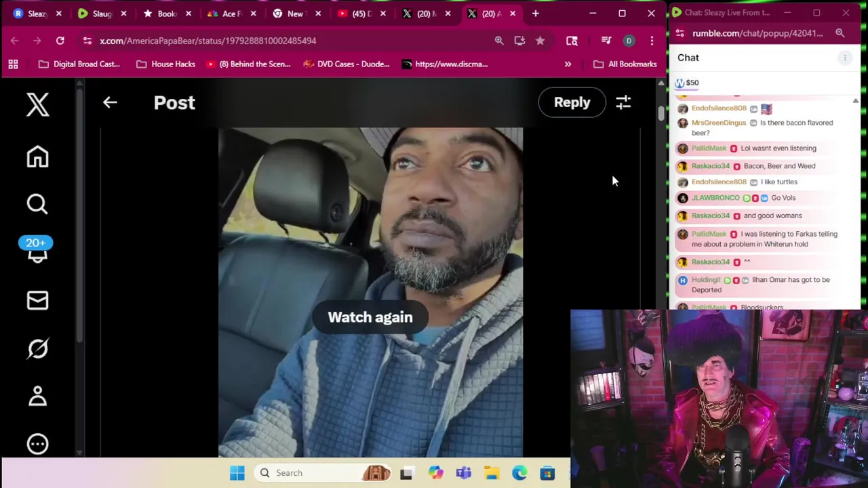
Task: Click the X page vertical scrollbar thumb
Action: pyautogui.click(x=661, y=113)
